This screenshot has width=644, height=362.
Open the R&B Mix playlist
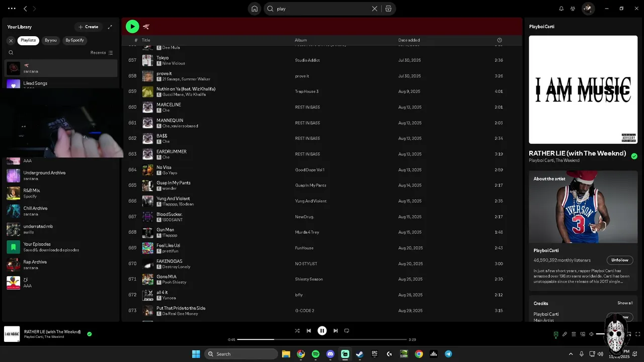61,193
